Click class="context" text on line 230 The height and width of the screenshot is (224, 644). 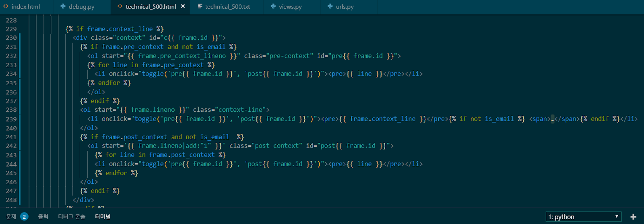tap(118, 38)
